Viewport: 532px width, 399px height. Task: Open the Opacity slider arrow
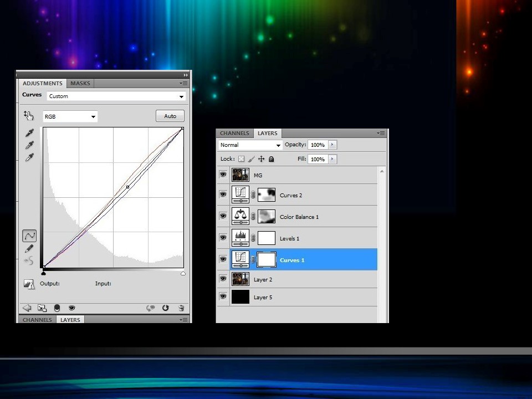click(332, 145)
